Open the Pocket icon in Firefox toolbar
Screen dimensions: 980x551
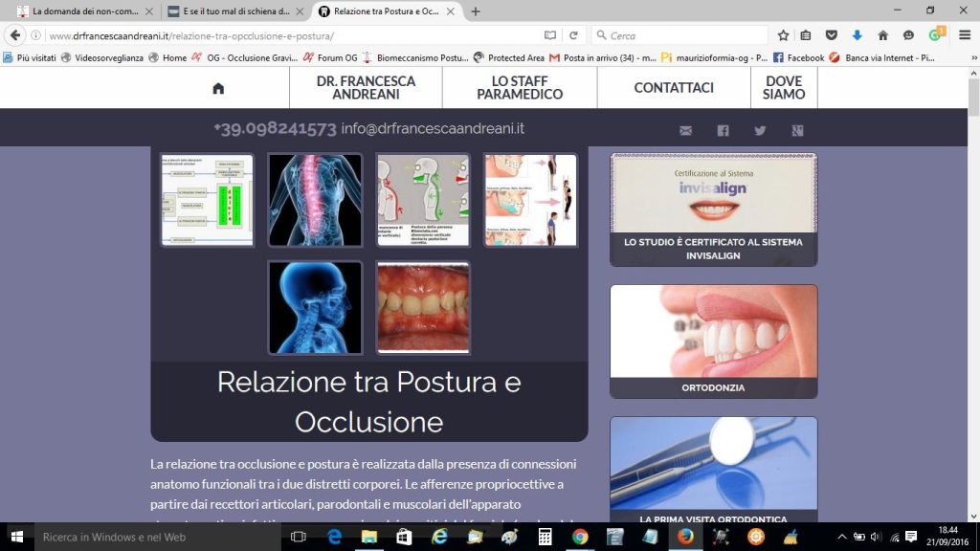(832, 35)
